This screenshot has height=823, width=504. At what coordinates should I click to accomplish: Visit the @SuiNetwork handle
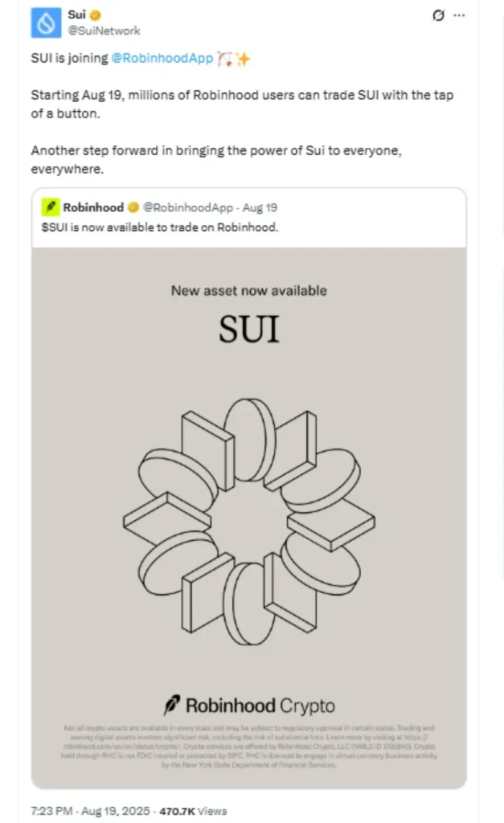(104, 31)
